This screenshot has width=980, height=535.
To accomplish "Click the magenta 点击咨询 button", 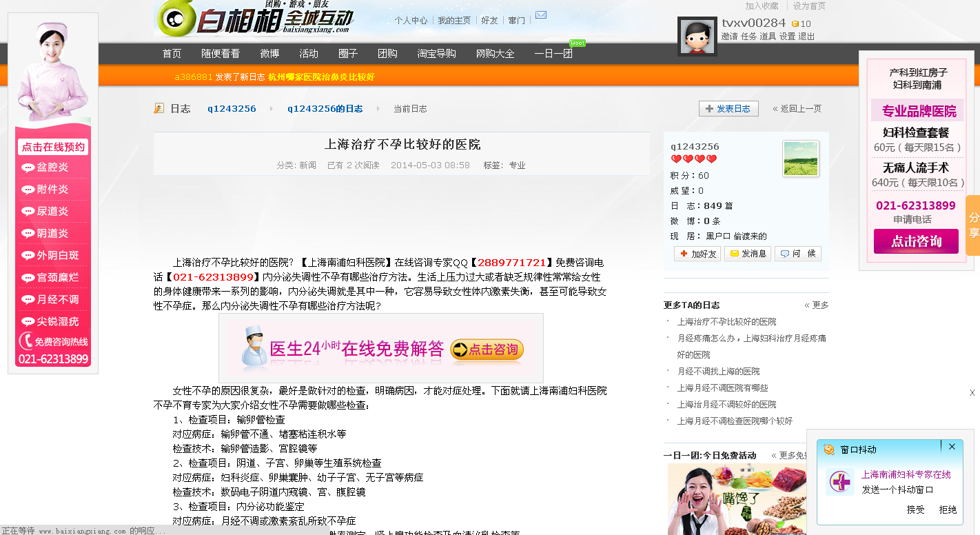I will (916, 241).
